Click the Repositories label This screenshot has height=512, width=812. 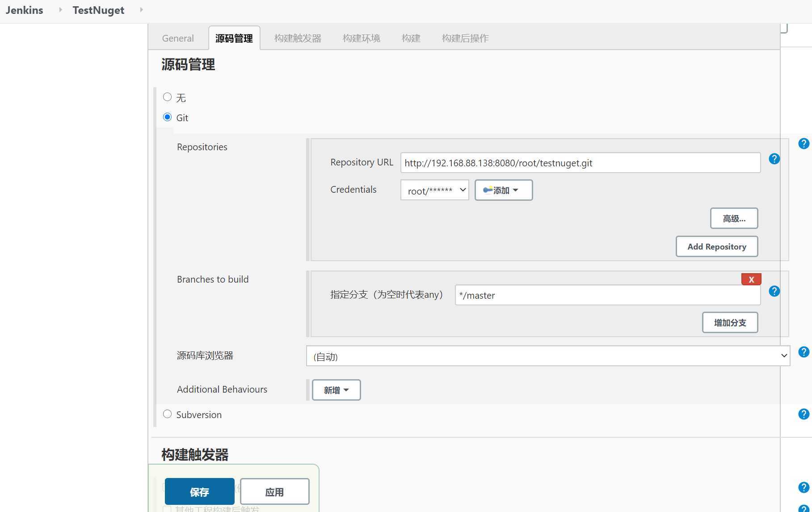[x=202, y=147]
